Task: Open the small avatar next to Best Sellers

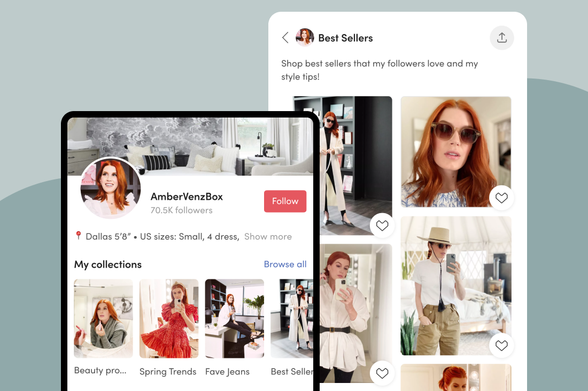Action: (x=305, y=37)
